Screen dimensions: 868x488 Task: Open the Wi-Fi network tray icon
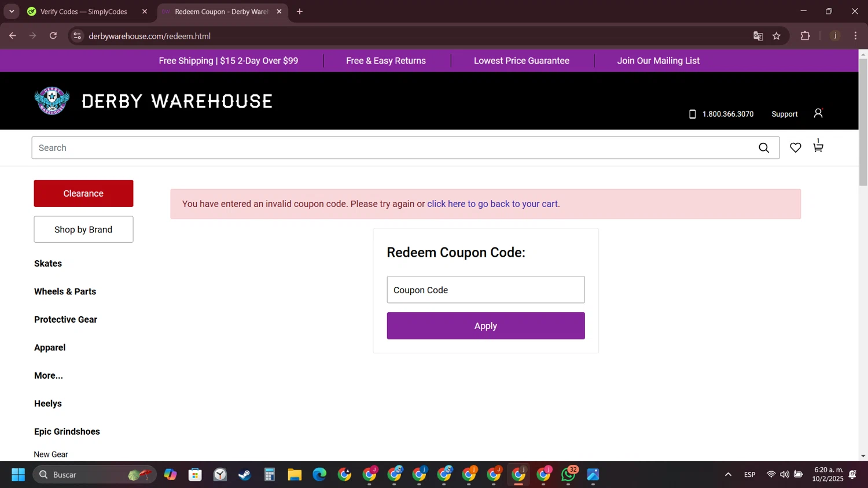coord(771,475)
